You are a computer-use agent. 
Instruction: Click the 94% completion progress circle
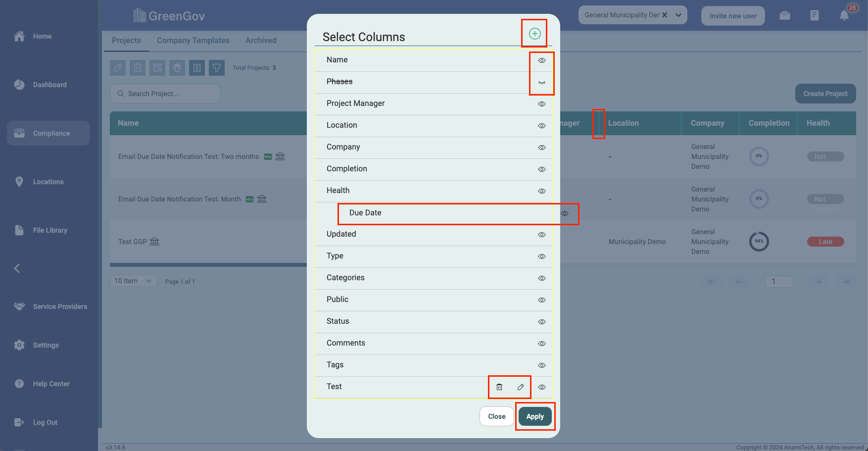point(759,242)
